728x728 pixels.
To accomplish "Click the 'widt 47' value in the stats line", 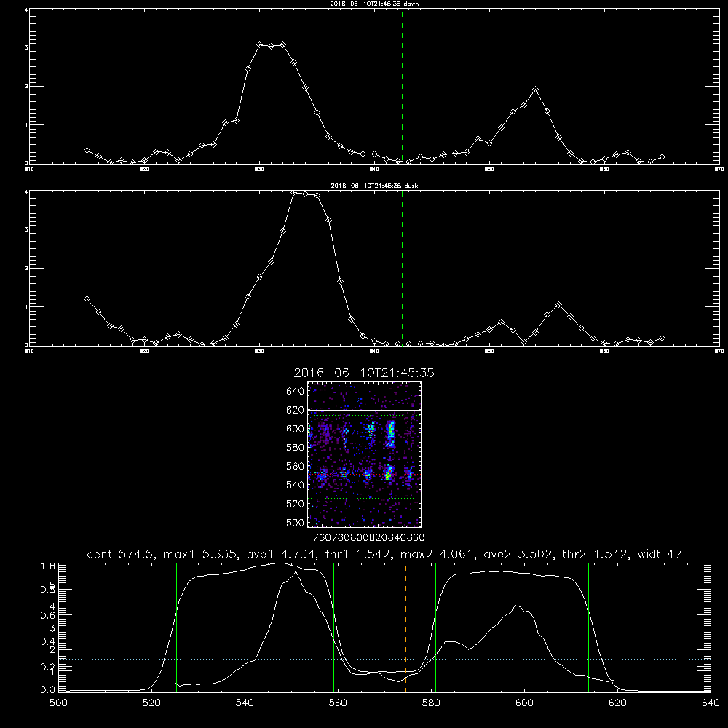I will pos(660,554).
